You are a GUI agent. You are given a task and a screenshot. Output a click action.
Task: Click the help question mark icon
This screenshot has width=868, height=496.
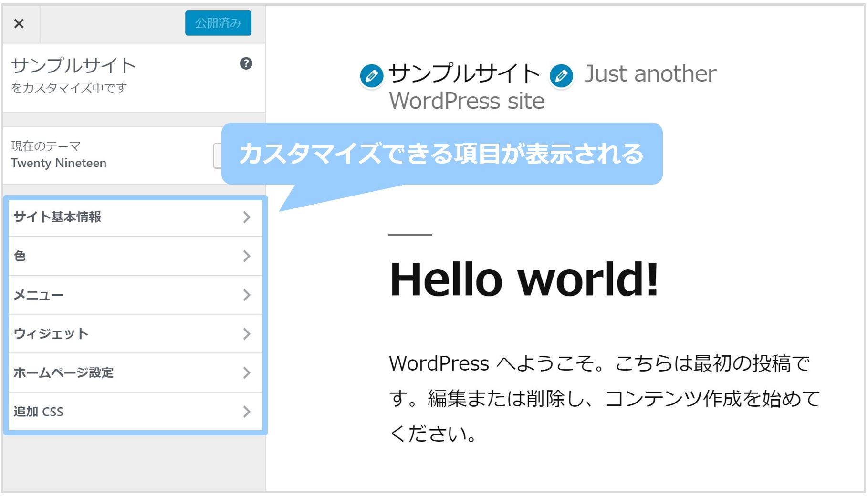(246, 63)
